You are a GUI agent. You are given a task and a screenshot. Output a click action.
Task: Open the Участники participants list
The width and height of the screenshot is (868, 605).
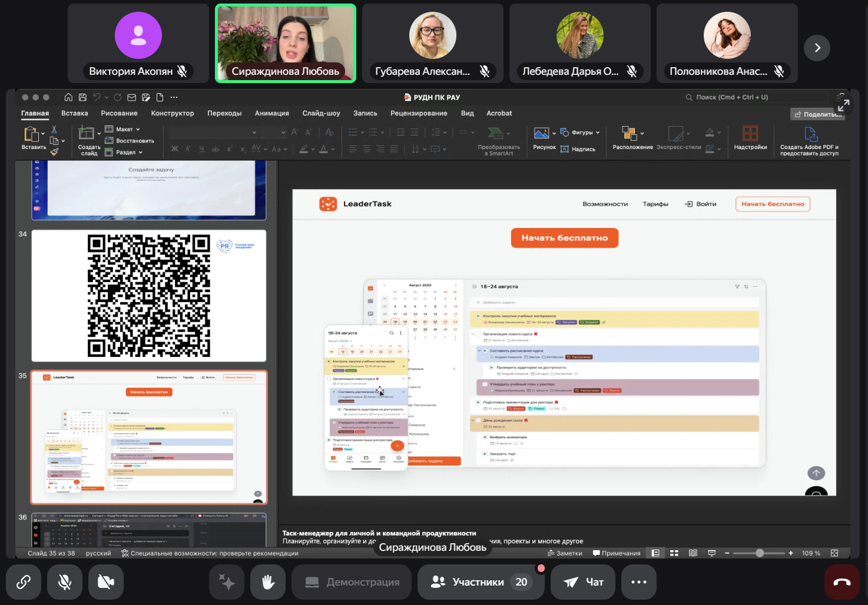(481, 582)
